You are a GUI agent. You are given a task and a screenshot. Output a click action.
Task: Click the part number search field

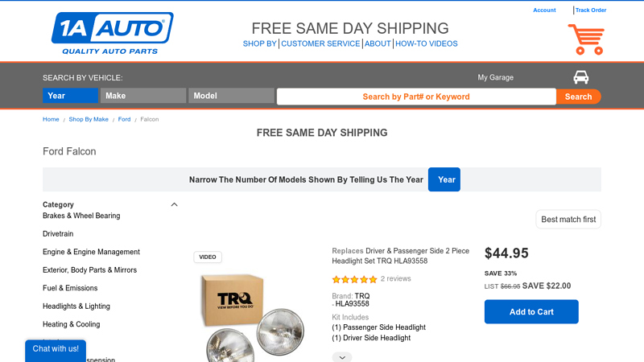tap(416, 97)
